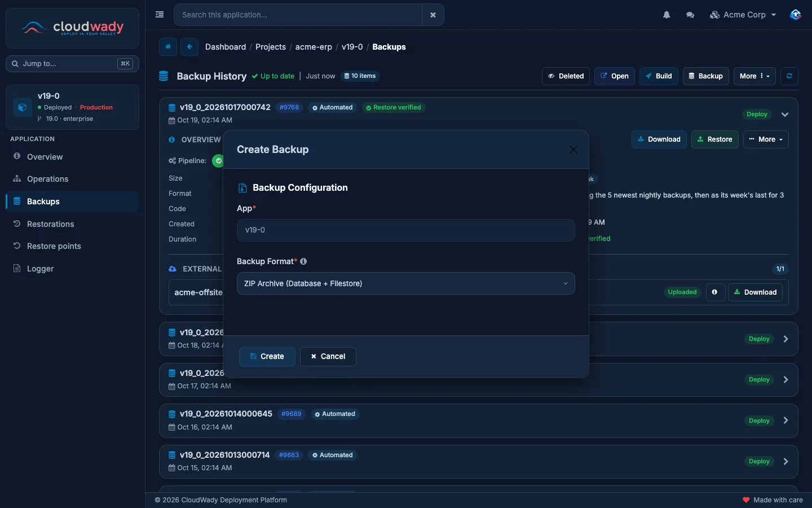Expand the v19_0_20261014000645 backup chevron

785,421
